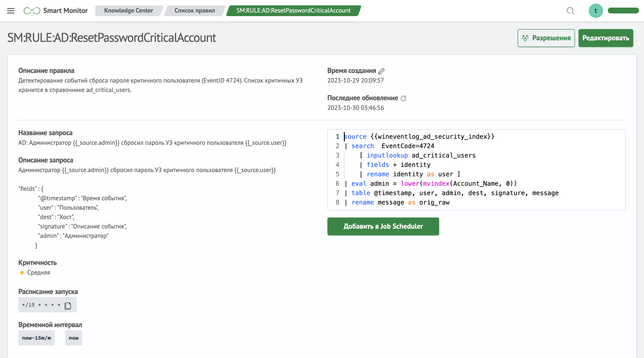Click the people icon in Разрешения button
Viewport: 644px width, 358px height.
click(525, 38)
